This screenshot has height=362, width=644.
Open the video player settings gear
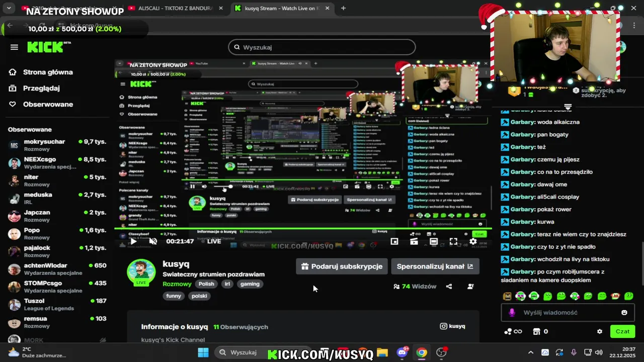[x=473, y=241]
